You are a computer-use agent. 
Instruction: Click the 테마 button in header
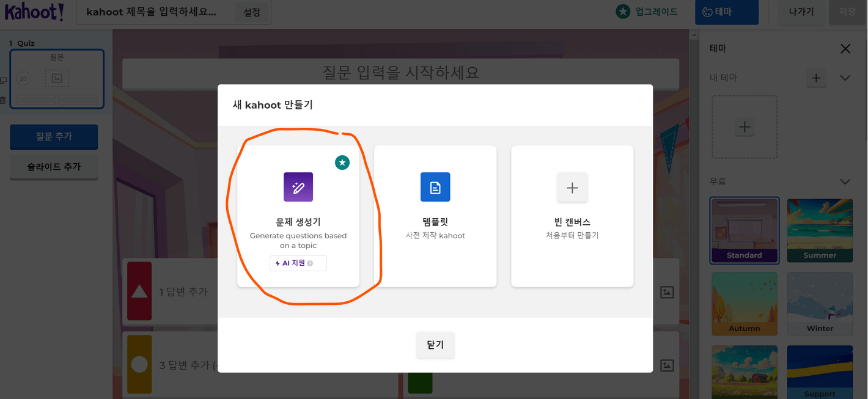[x=727, y=12]
